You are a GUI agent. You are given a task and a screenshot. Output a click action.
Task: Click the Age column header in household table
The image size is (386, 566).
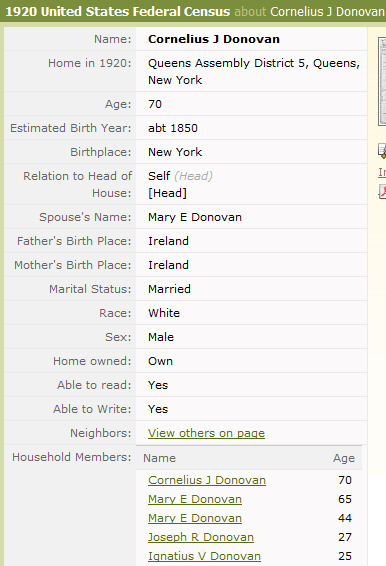[x=344, y=458]
